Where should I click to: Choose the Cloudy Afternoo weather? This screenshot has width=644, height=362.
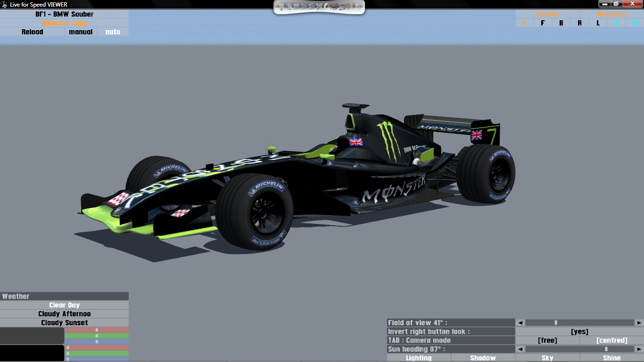[x=65, y=314]
